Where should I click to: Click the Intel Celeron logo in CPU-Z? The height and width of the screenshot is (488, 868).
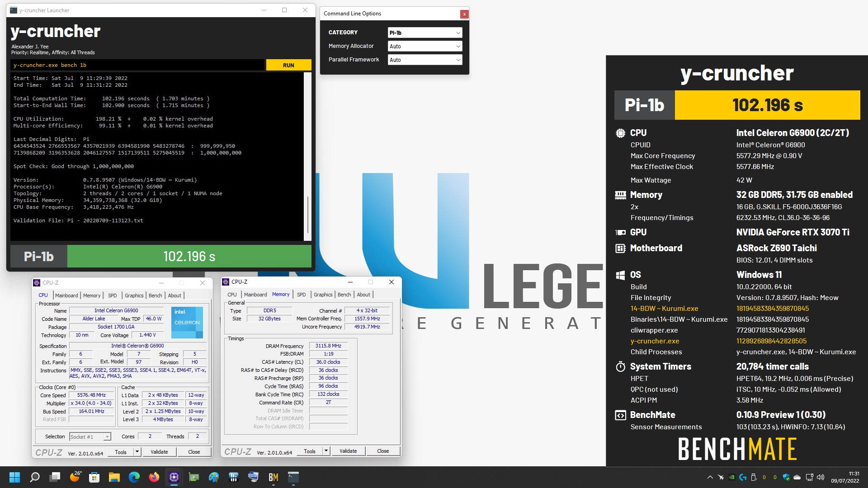[x=187, y=323]
